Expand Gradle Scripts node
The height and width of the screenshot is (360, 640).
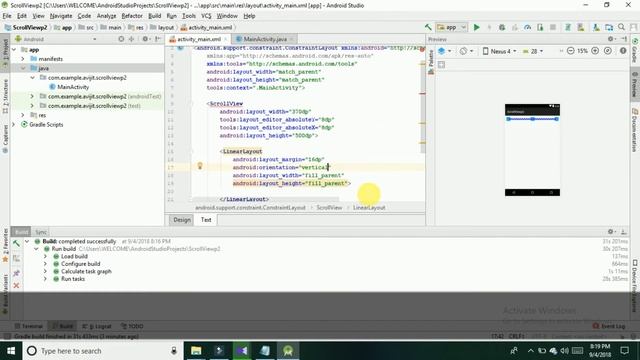point(14,124)
